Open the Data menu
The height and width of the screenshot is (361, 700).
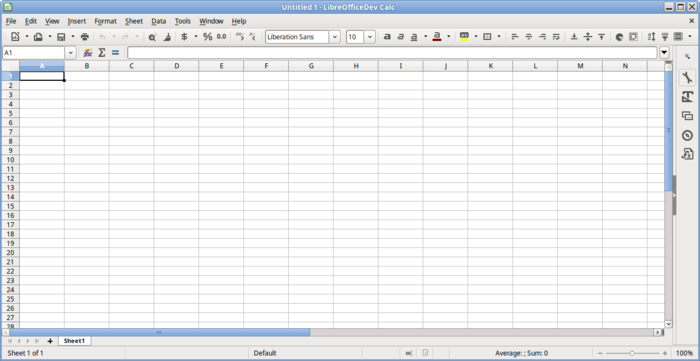[x=158, y=21]
